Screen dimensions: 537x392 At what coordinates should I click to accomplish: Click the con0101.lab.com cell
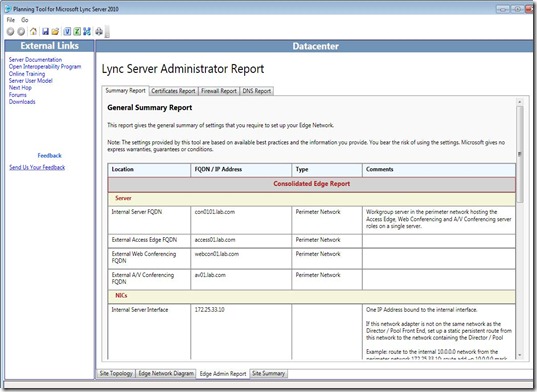tap(241, 220)
